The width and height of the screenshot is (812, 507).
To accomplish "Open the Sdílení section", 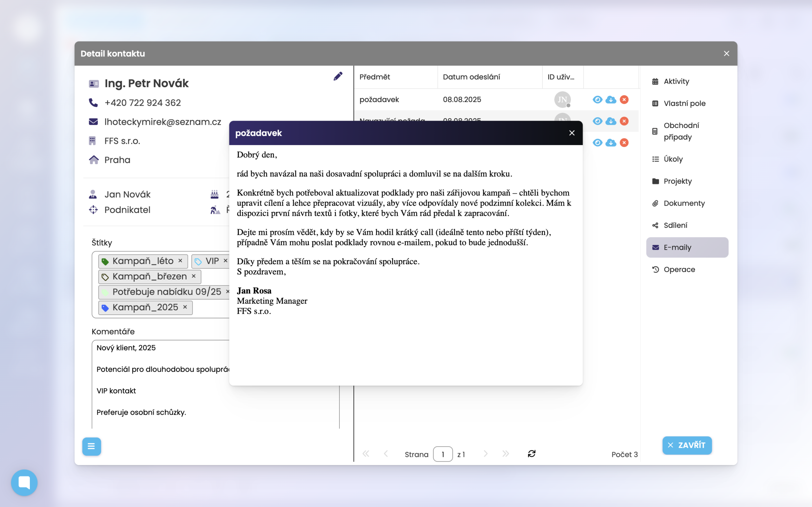I will (676, 225).
